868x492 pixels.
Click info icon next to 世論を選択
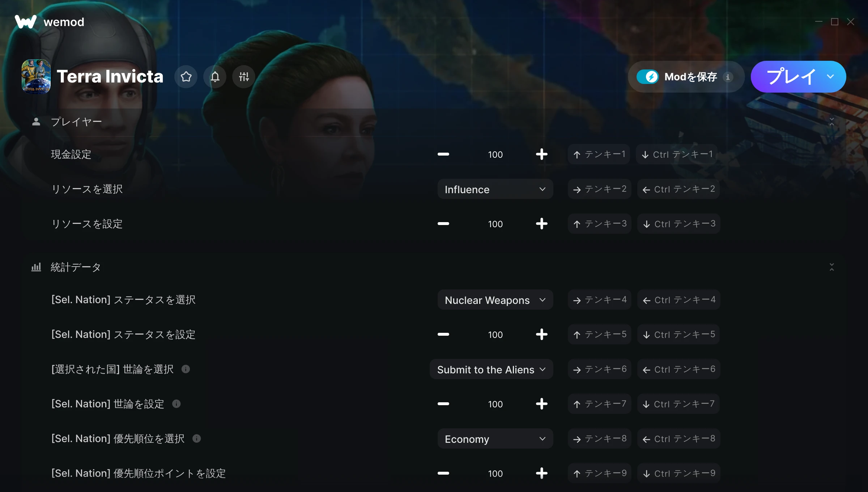point(186,369)
